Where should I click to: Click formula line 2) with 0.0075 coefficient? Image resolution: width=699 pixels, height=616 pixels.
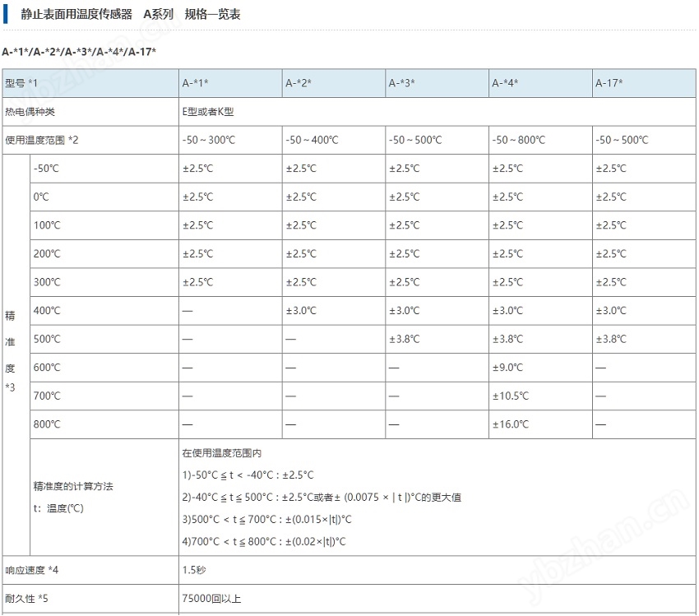322,498
